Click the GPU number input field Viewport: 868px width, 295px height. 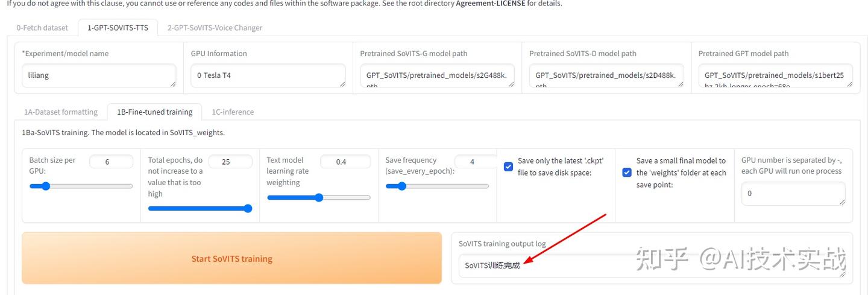click(793, 194)
